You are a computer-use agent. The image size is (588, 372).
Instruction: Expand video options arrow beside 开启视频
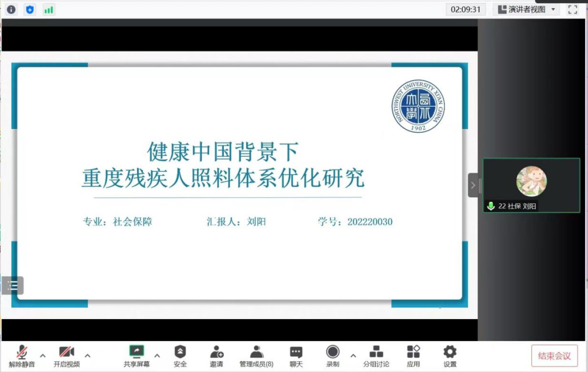coord(88,356)
